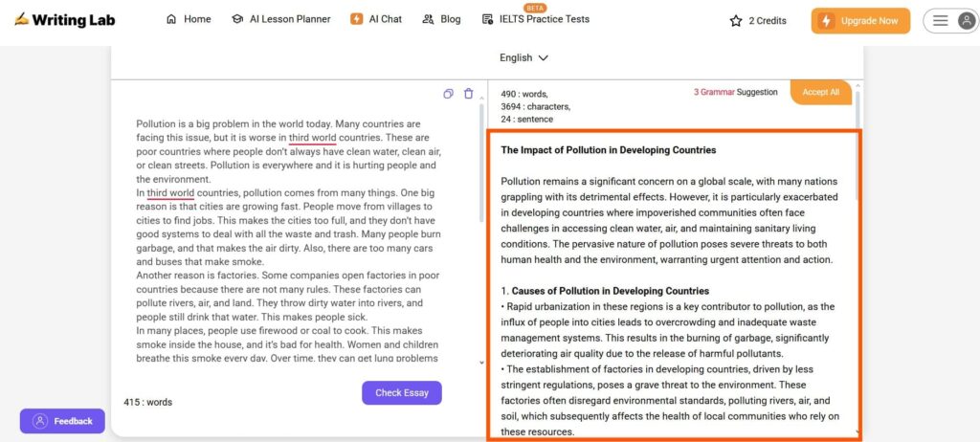The width and height of the screenshot is (980, 442).
Task: Click '415 : words' counter
Action: 148,402
